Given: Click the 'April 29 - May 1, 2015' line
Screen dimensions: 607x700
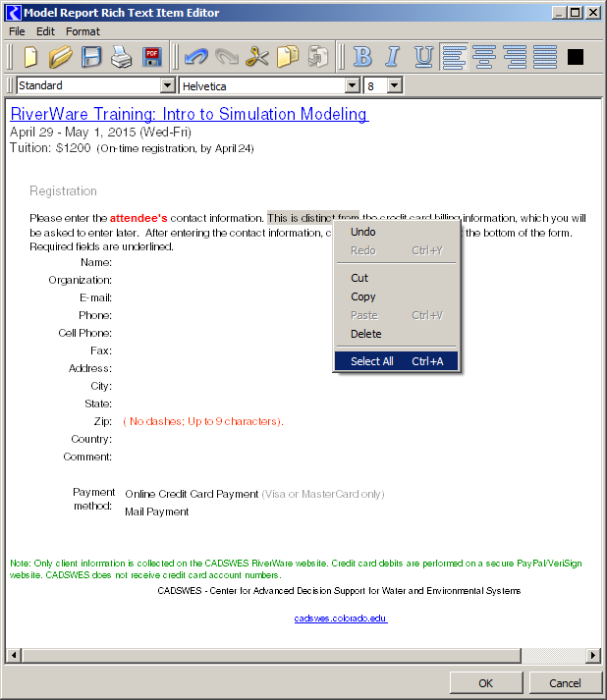Looking at the screenshot, I should point(100,133).
